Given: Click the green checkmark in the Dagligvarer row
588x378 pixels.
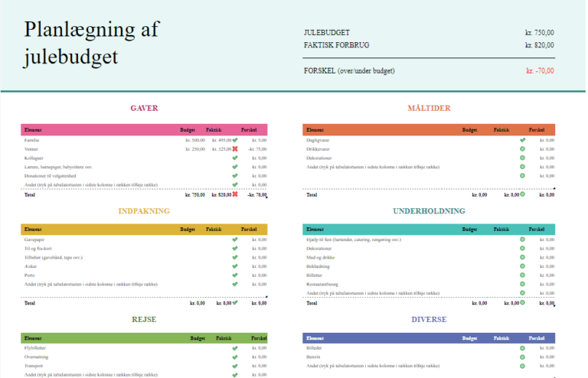Looking at the screenshot, I should coord(523,140).
